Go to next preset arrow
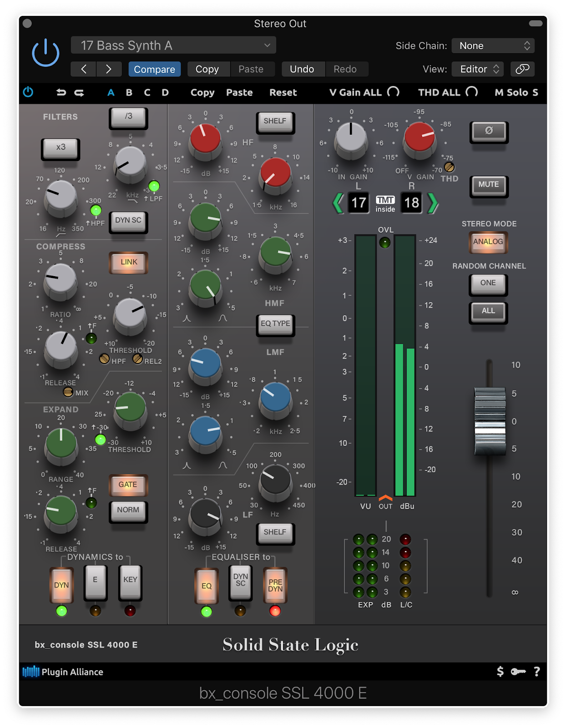The height and width of the screenshot is (728, 566). click(108, 69)
